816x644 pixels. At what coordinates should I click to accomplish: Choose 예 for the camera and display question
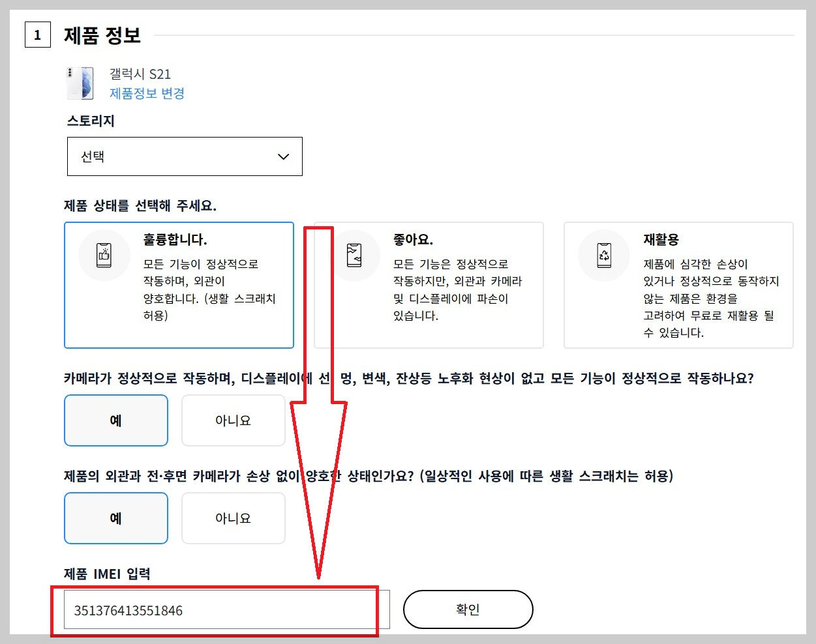[115, 420]
